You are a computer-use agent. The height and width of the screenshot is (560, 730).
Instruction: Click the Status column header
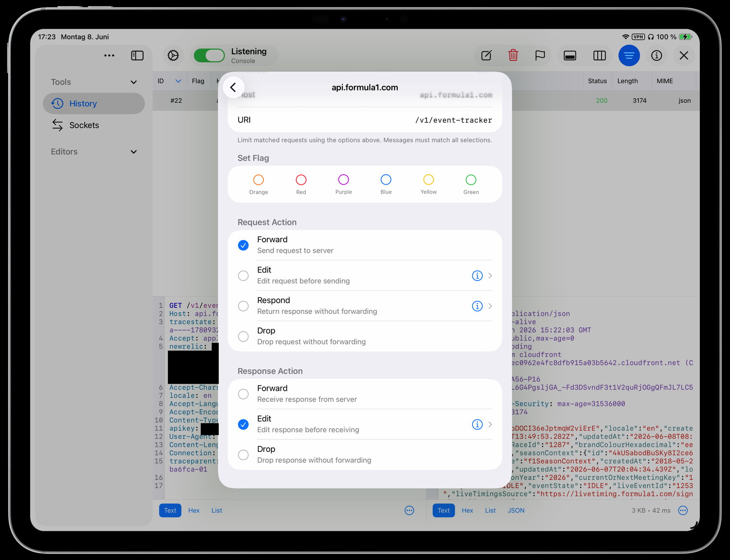(597, 81)
